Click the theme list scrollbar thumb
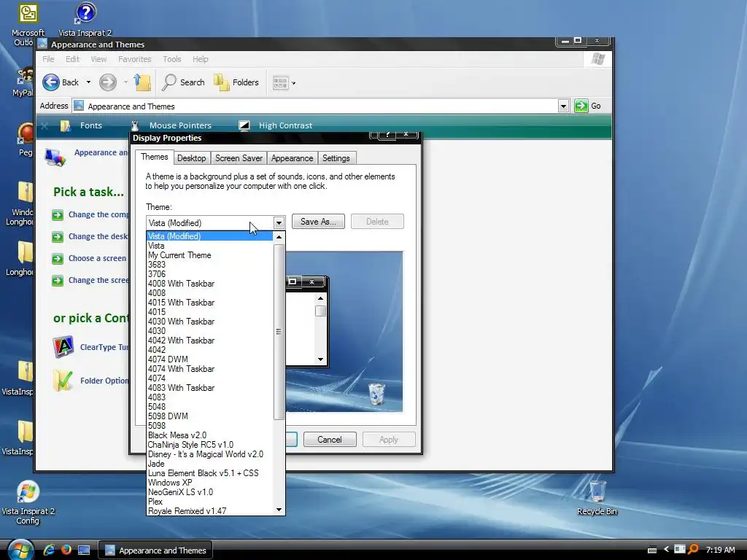747x560 pixels. pyautogui.click(x=279, y=332)
